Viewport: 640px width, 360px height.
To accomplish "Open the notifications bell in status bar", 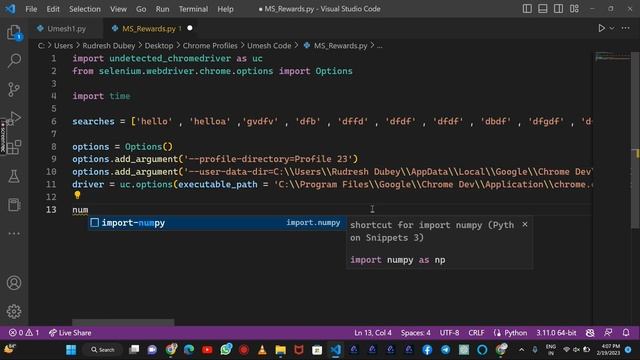I will tap(626, 333).
